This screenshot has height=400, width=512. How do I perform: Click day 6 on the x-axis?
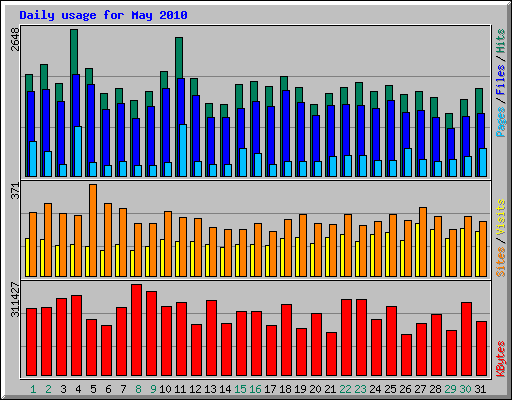[108, 389]
